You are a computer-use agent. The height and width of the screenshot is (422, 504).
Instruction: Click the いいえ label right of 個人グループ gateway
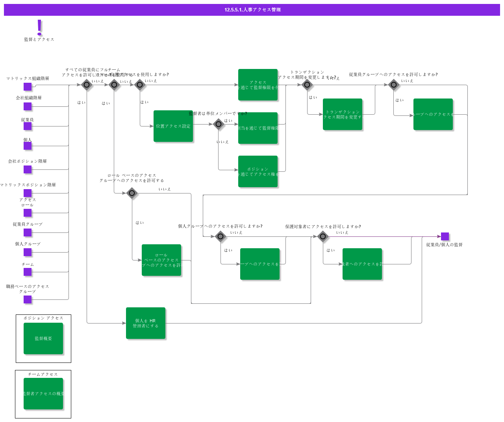(x=236, y=232)
